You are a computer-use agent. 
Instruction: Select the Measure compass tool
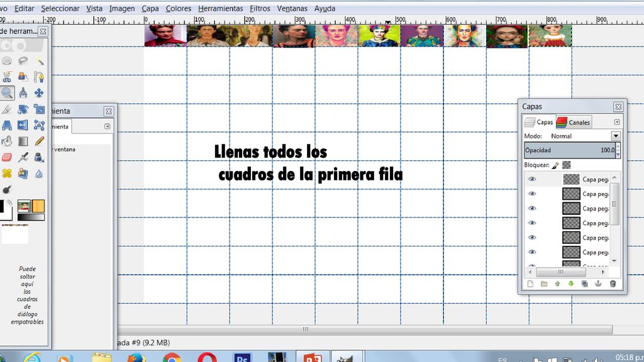(x=23, y=93)
